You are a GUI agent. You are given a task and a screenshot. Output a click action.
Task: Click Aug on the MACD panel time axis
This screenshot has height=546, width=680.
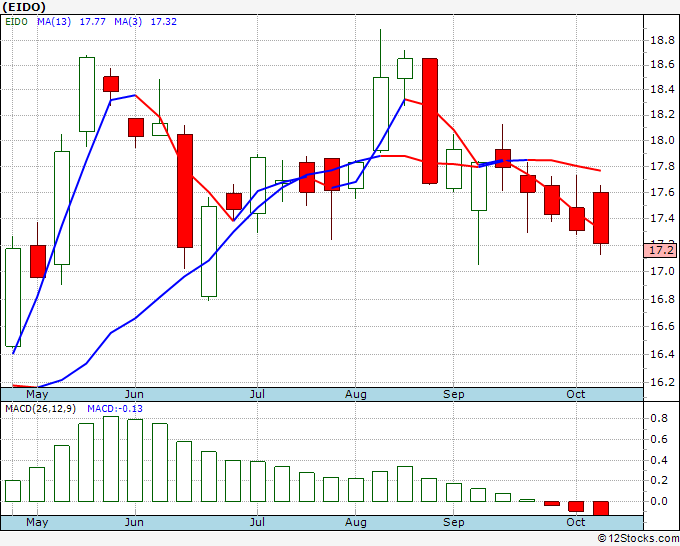coord(356,522)
